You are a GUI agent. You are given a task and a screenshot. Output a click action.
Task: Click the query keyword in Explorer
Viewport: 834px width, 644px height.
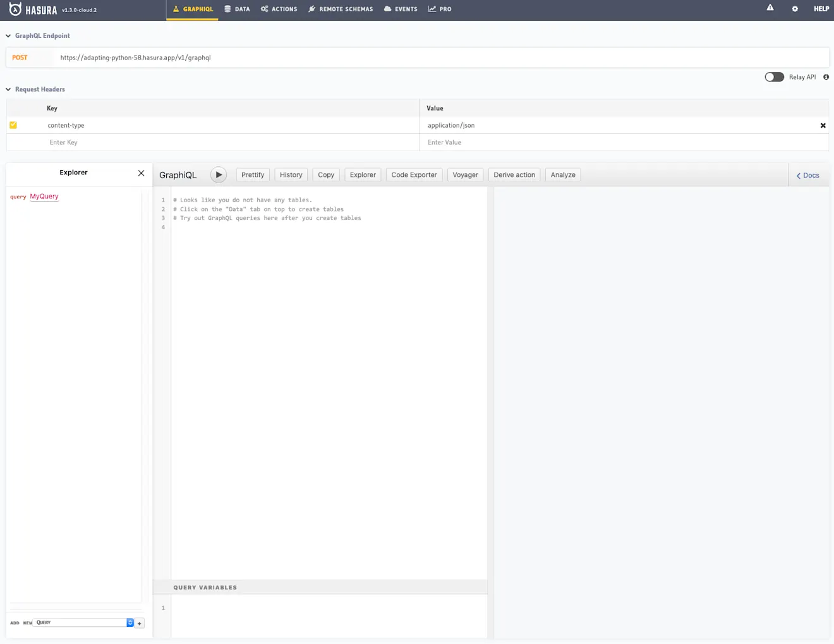(x=18, y=197)
